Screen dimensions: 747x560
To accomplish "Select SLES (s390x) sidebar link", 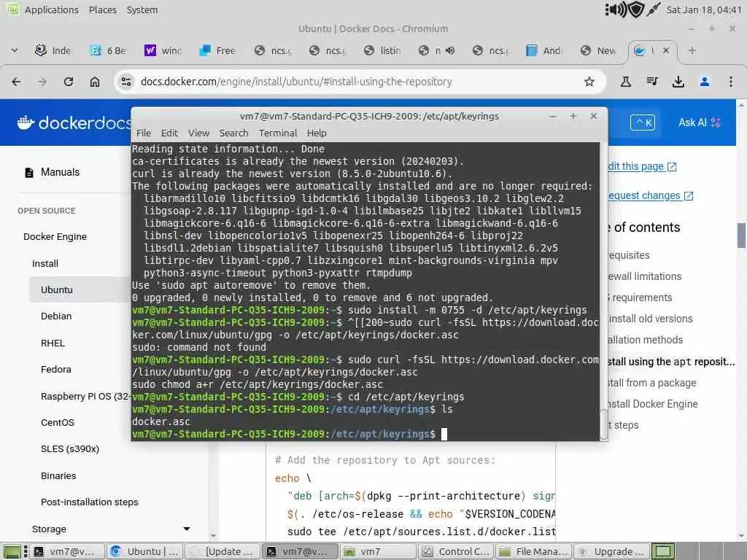I will tap(69, 449).
